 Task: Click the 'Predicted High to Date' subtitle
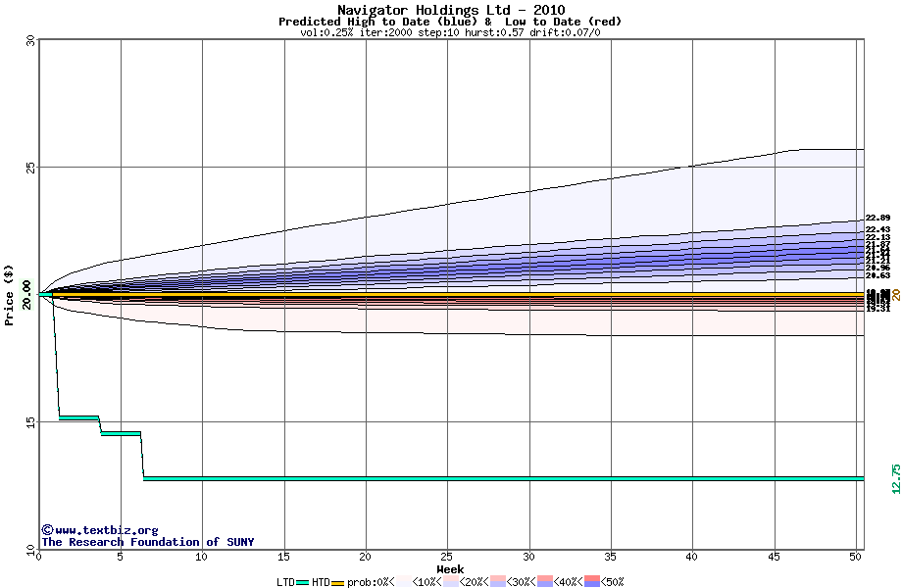354,22
